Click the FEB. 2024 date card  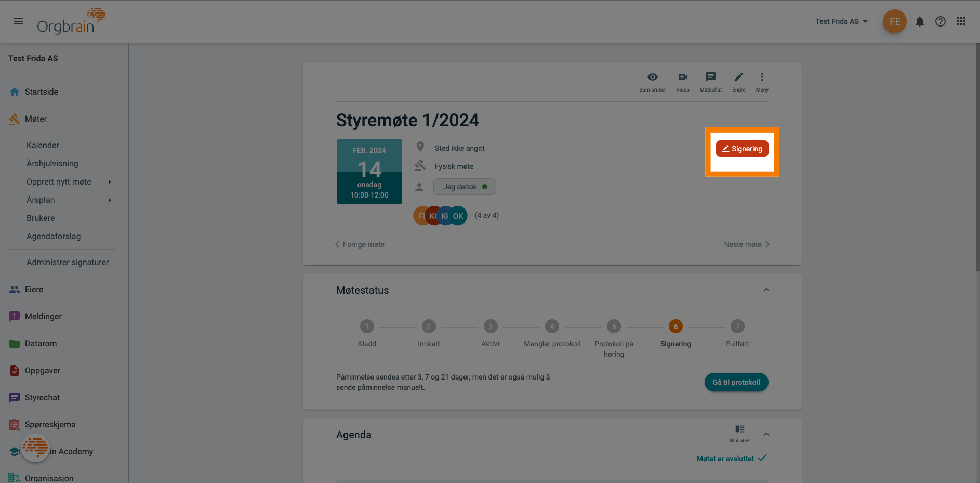369,172
